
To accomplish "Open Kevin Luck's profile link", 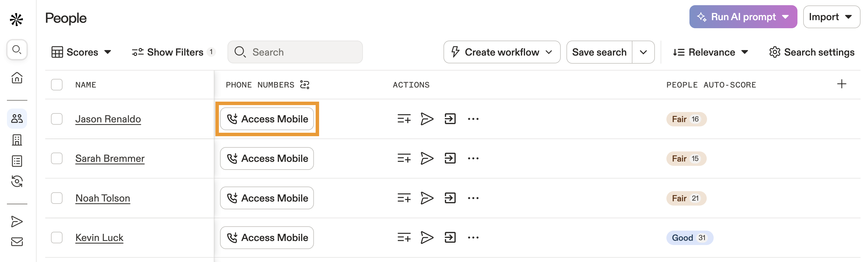I will coord(99,238).
